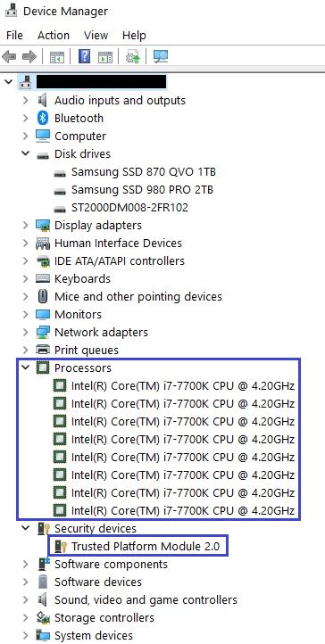Click the Back arrow toolbar icon
Screen dimensions: 325x644
[10, 56]
